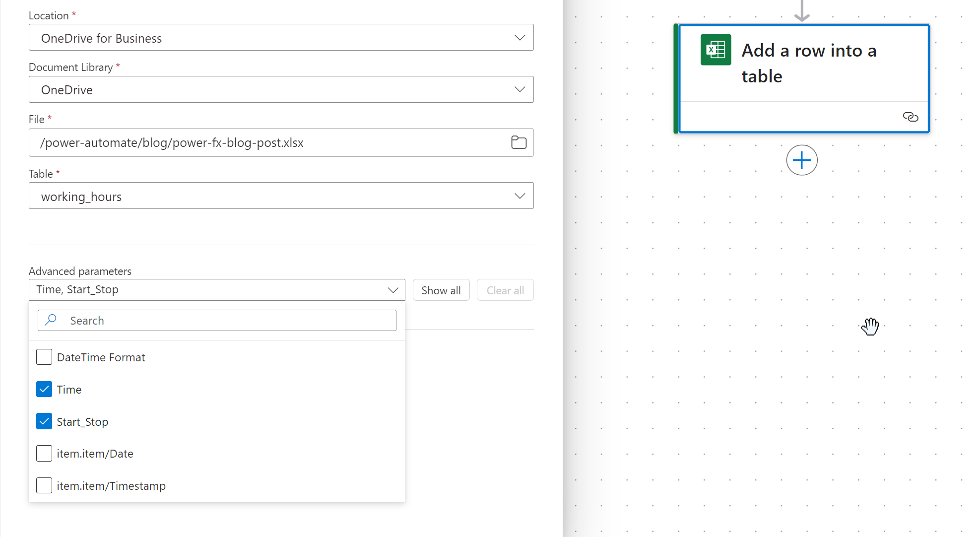Check the DateTime Format checkbox
Screen dimensions: 980x537
coord(44,357)
